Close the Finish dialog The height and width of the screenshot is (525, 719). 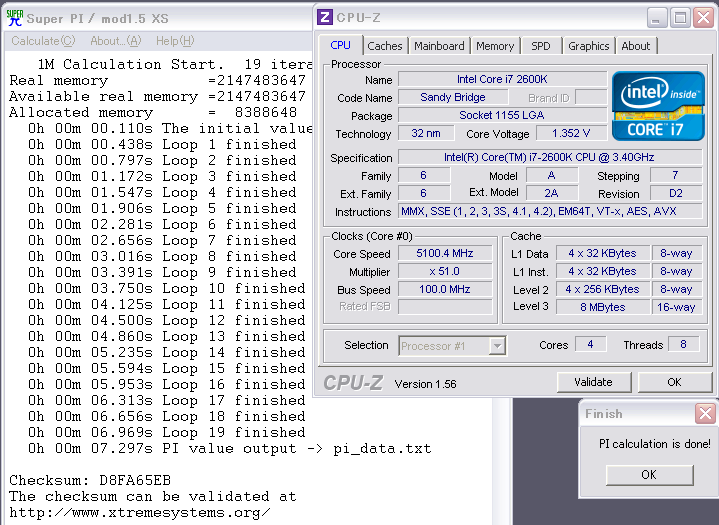705,414
